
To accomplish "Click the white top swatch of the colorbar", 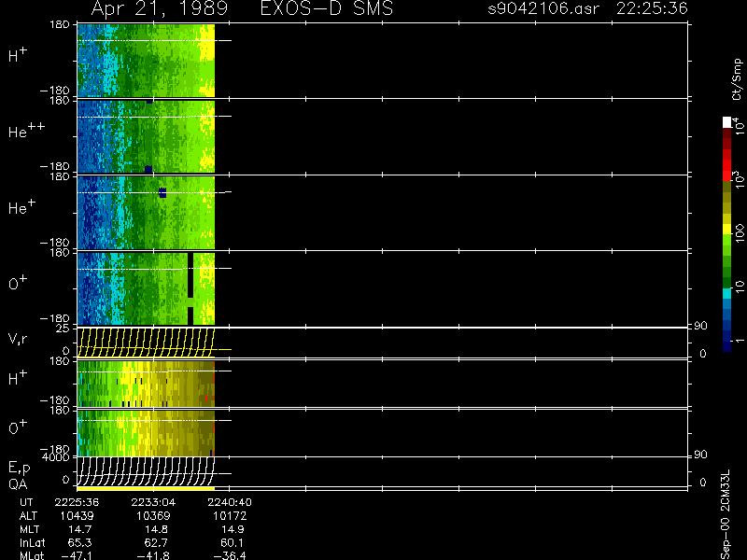I will point(727,122).
